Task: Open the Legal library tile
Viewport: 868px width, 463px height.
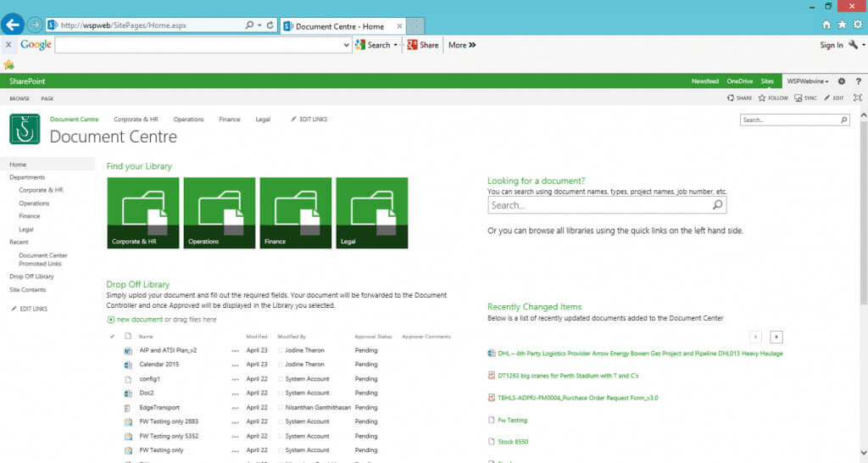Action: pos(372,213)
